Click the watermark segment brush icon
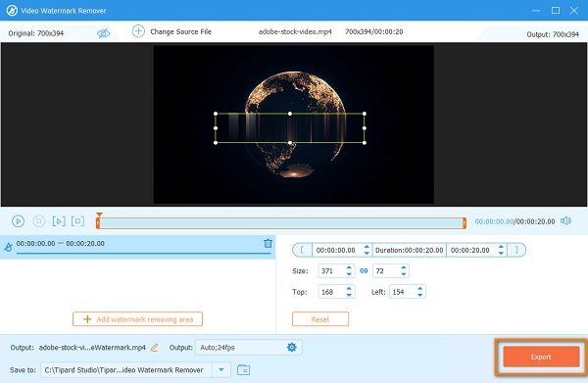The width and height of the screenshot is (588, 383). (8, 247)
